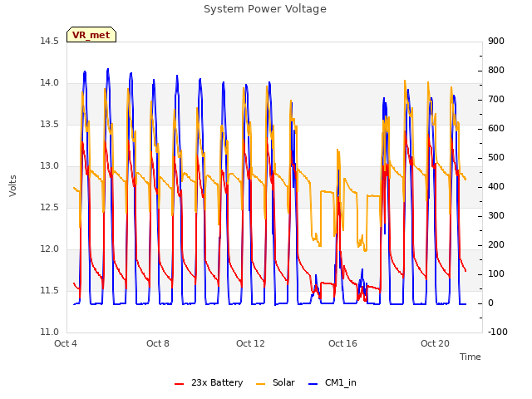Viewport: 532px width, 399px height.
Task: Click the 12.0 left axis value
Action: pos(50,249)
